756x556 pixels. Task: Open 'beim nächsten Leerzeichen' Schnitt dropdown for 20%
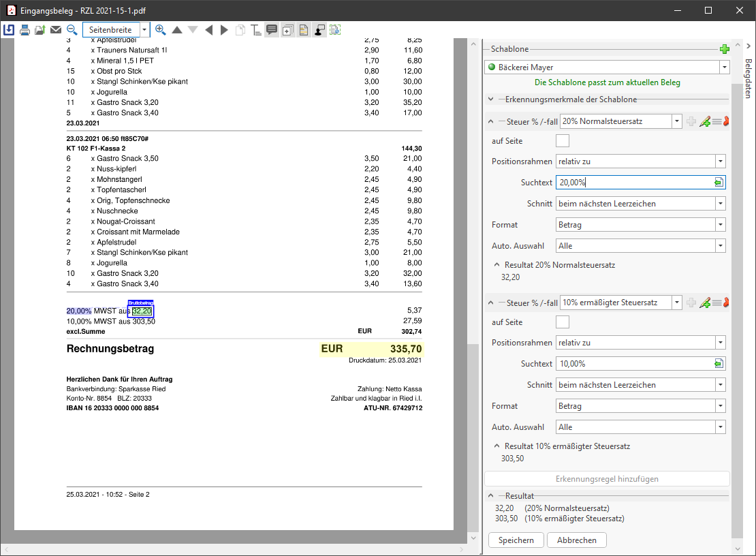click(x=720, y=204)
